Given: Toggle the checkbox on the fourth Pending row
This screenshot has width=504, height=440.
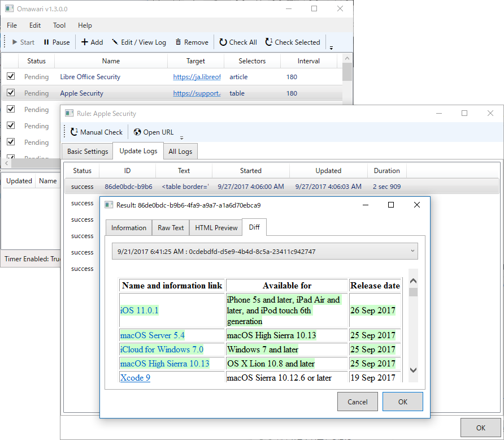Looking at the screenshot, I should [x=11, y=126].
